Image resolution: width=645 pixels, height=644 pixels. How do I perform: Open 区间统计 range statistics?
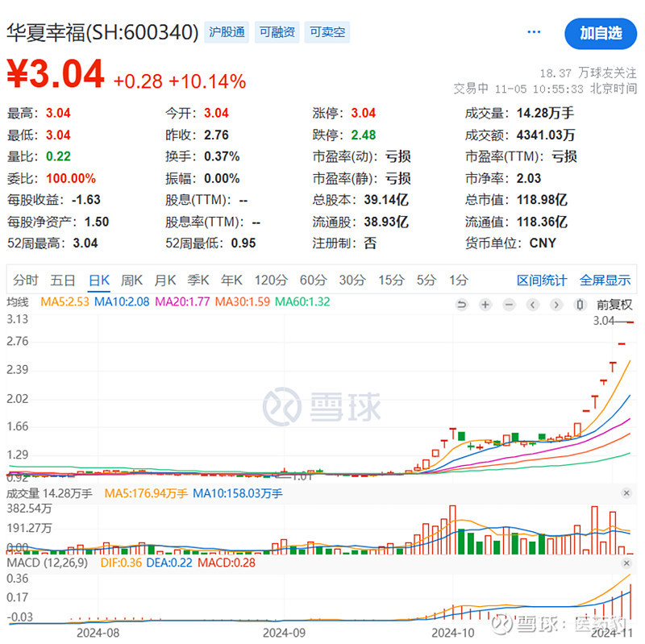(542, 280)
